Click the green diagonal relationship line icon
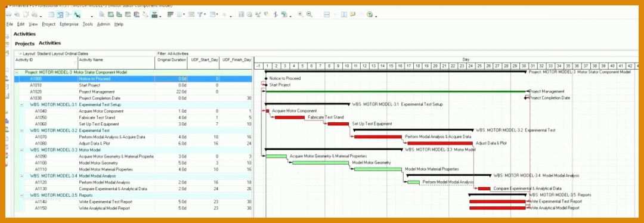 77,15
